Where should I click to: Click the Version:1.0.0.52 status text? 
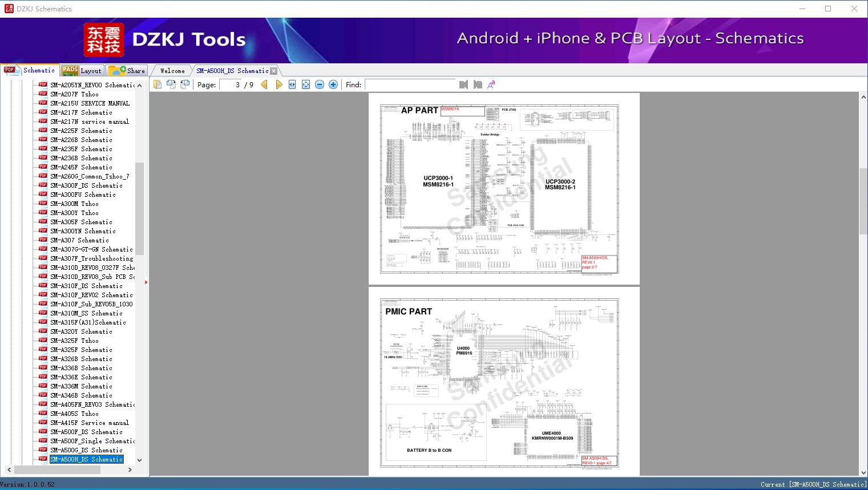[27, 484]
